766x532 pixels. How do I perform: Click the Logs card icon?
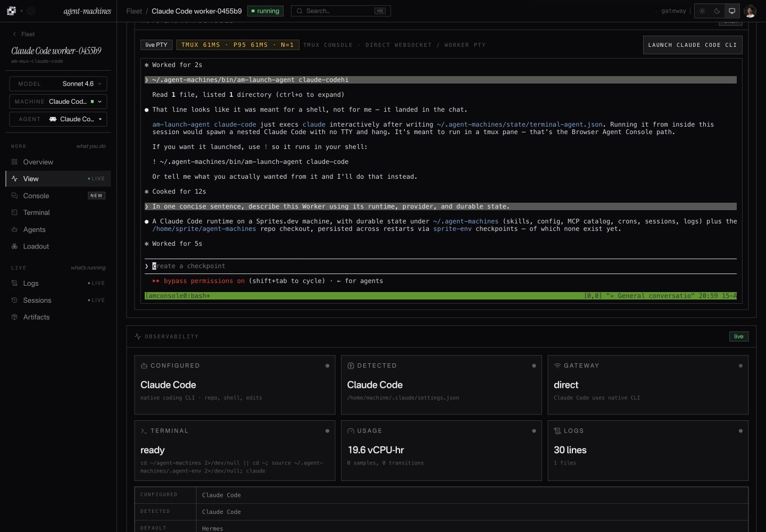557,431
